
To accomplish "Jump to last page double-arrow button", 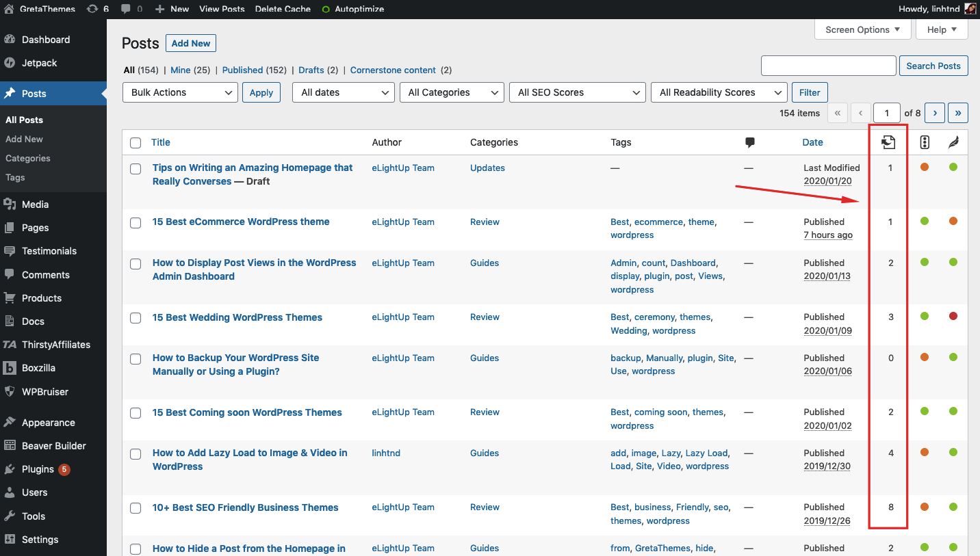I will pyautogui.click(x=958, y=113).
